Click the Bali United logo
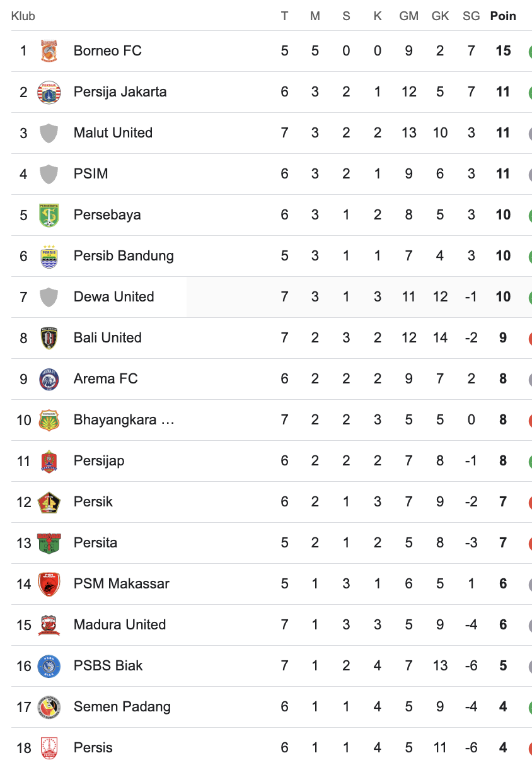The width and height of the screenshot is (532, 782). coord(49,338)
